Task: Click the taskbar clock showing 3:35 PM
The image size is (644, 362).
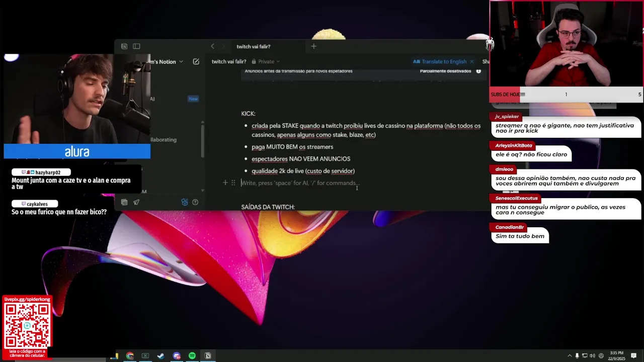Action: 617,356
